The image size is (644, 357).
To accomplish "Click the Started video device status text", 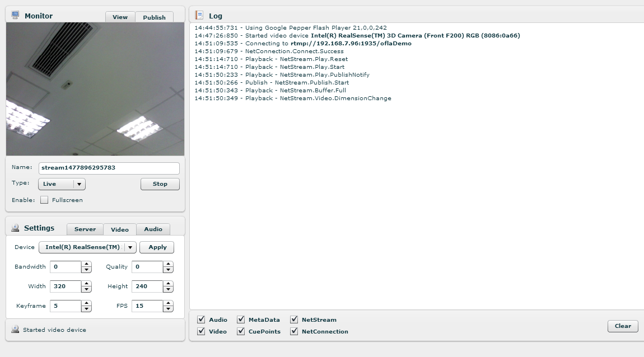I will [55, 330].
